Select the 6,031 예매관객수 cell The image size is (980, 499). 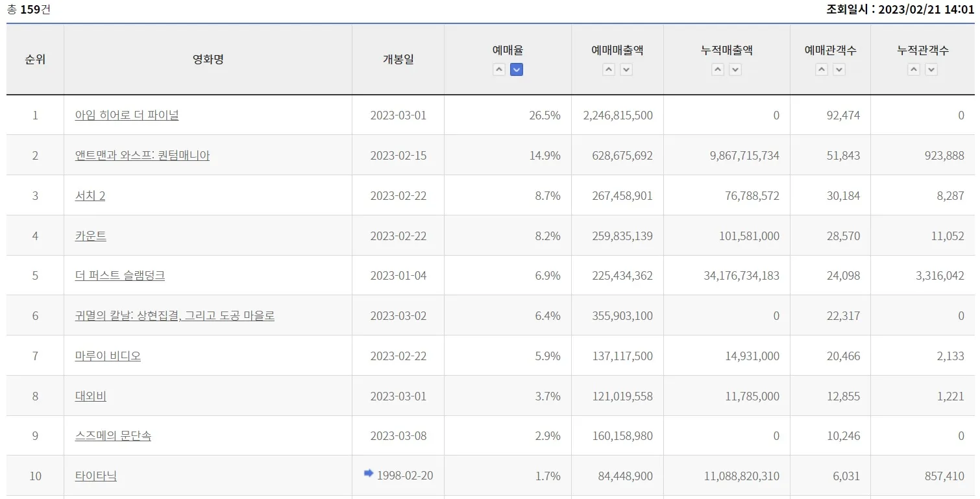coord(831,476)
